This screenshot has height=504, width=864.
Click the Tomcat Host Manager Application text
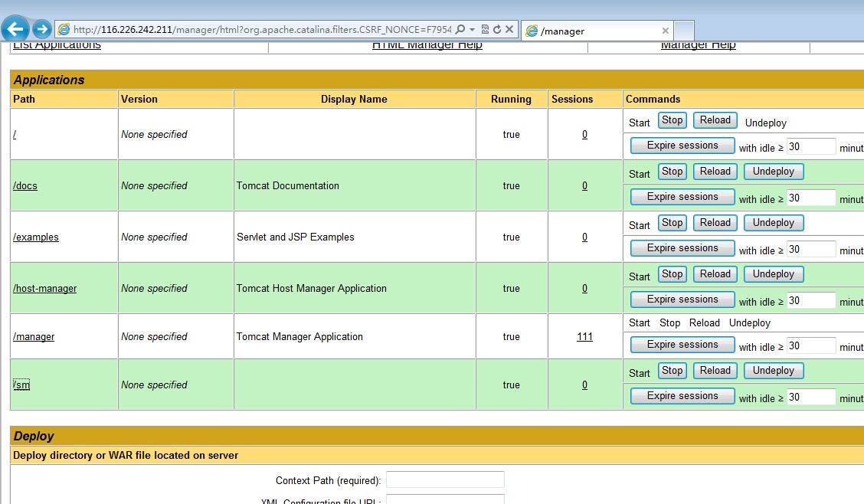(311, 288)
